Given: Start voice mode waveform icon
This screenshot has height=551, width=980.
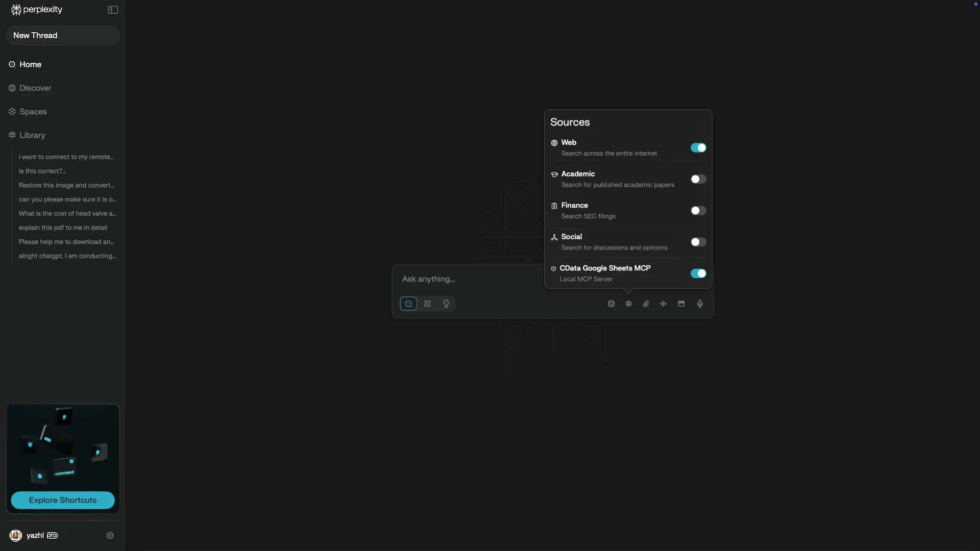Looking at the screenshot, I should pyautogui.click(x=663, y=304).
